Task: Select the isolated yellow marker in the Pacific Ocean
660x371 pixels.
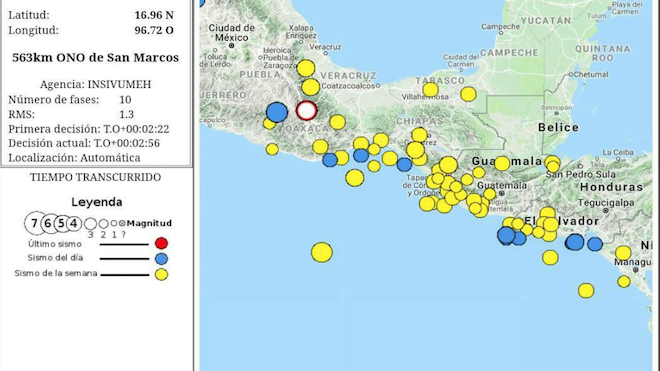Action: coord(322,252)
